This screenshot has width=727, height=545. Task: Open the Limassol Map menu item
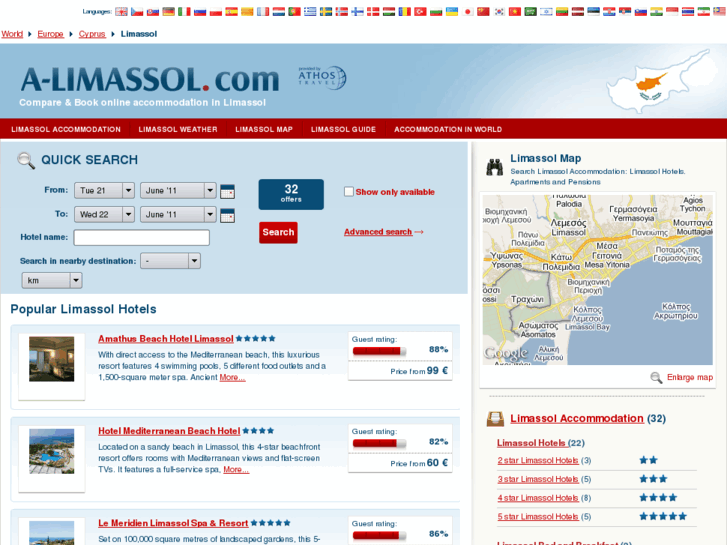point(264,129)
